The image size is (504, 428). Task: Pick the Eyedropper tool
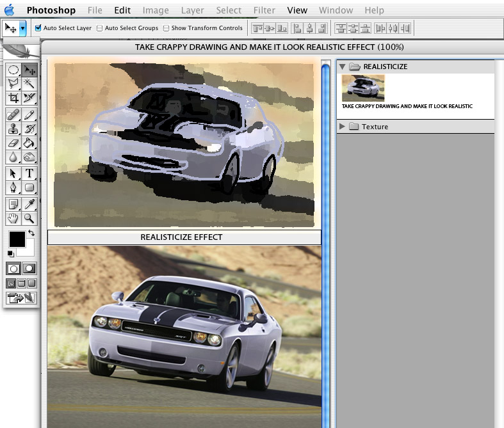click(29, 204)
